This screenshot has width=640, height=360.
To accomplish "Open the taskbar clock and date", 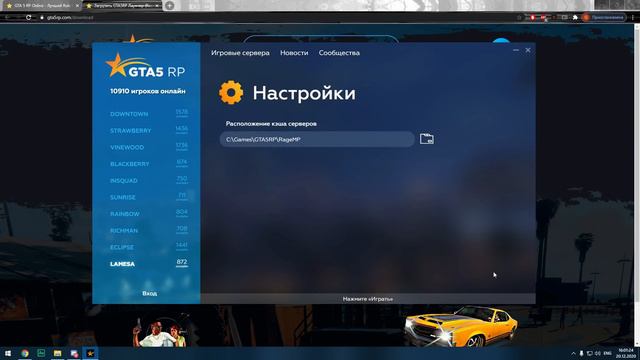I will coord(625,353).
